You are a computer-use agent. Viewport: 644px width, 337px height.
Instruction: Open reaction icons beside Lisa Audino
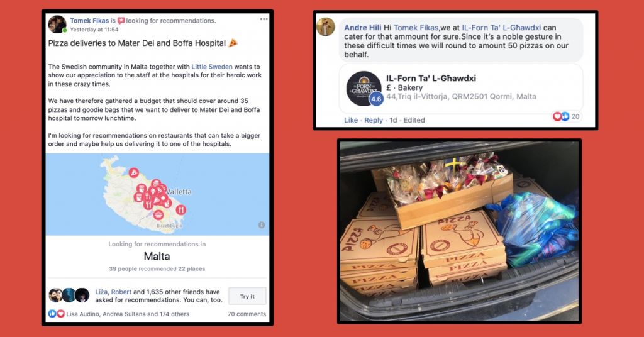pos(57,314)
